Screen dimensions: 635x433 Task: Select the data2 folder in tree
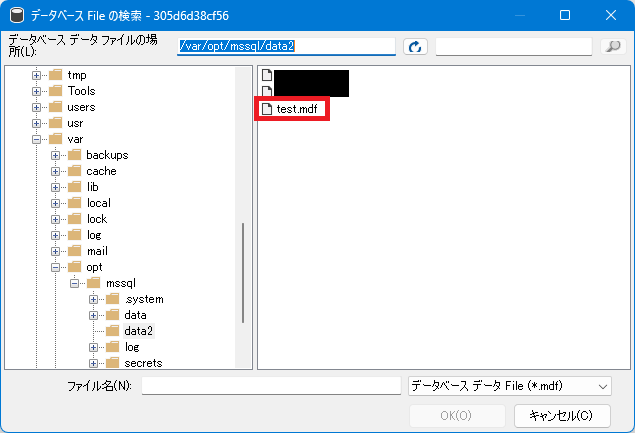pos(139,331)
